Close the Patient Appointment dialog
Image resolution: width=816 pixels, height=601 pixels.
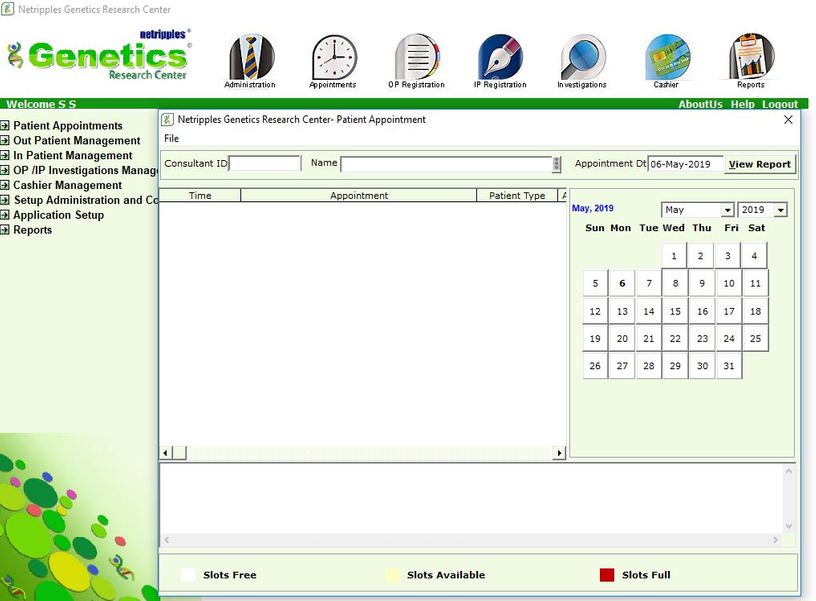coord(788,120)
